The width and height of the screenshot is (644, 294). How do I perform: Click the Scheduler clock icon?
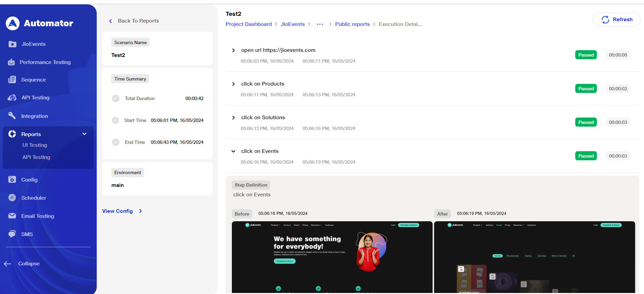[x=12, y=198]
